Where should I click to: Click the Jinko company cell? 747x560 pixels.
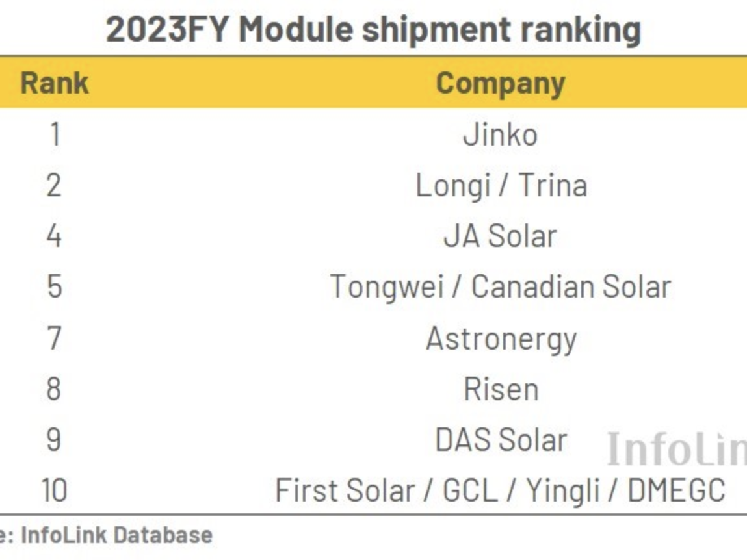500,134
